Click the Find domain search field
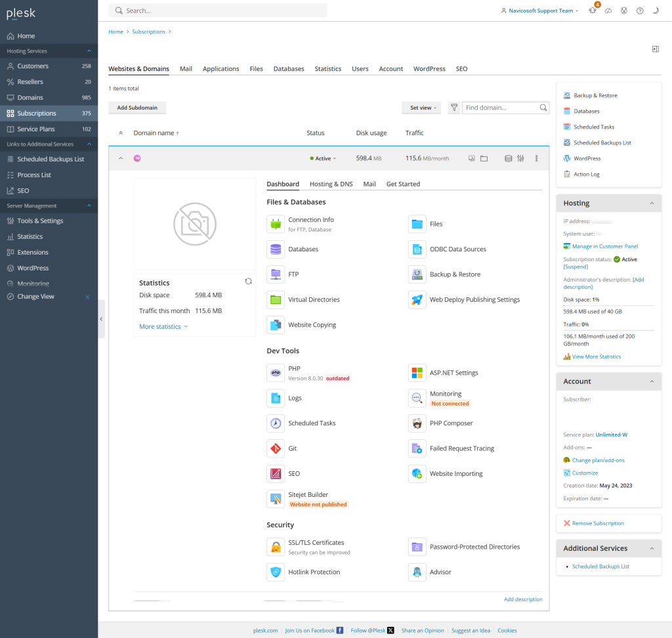 tap(501, 108)
